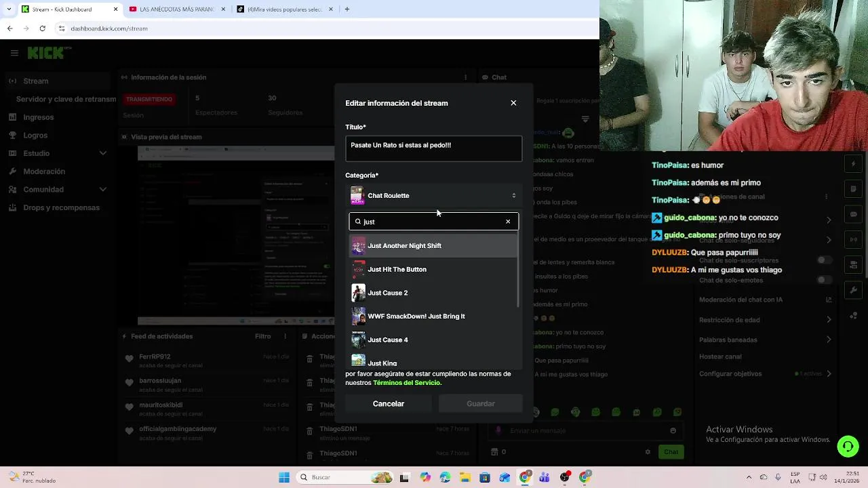Click Hostear canal option

[x=720, y=357]
